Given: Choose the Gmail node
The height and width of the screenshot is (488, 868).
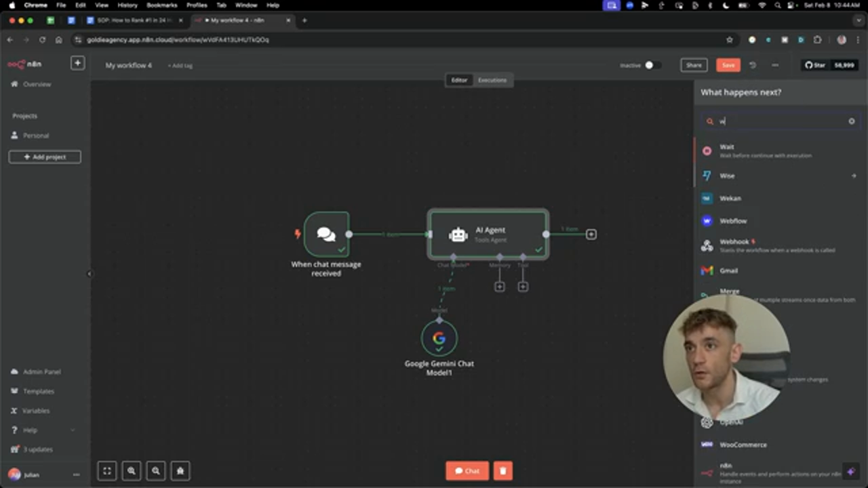Looking at the screenshot, I should coord(780,270).
